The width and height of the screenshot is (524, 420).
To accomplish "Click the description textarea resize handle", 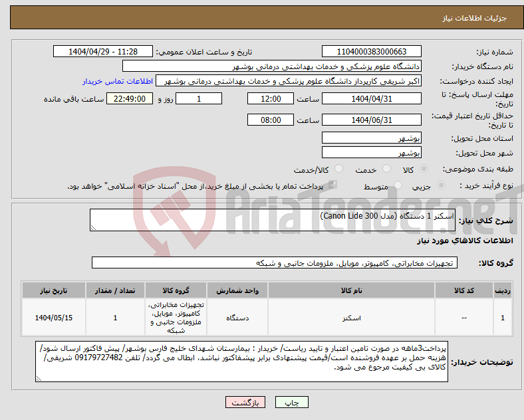I will 93,228.
